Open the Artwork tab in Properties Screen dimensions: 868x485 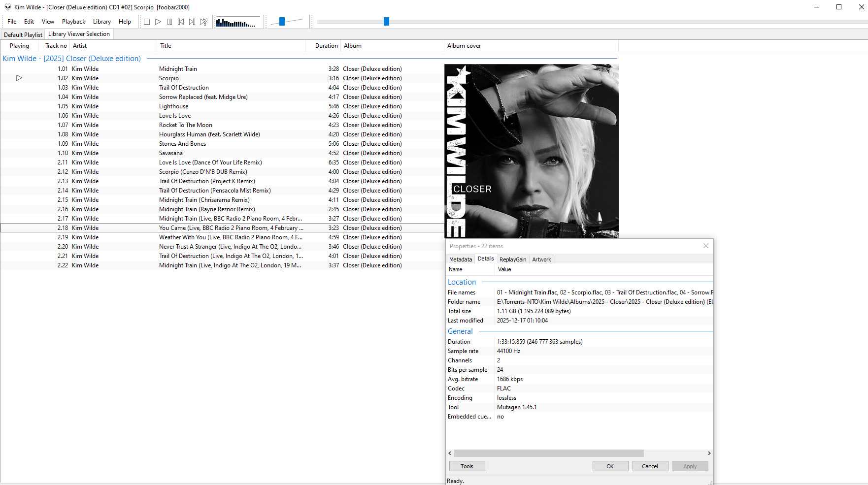click(541, 259)
